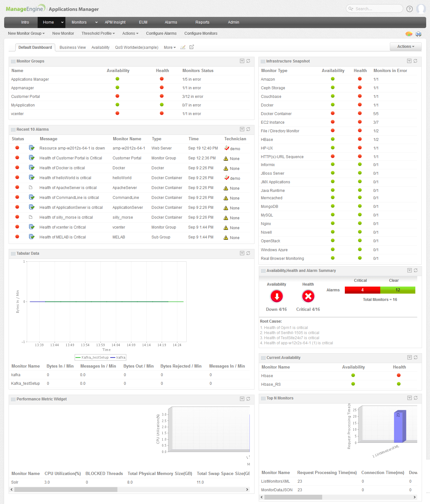Screen dimensions: 430x504
Task: Open Configure Monitors
Action: pos(201,33)
